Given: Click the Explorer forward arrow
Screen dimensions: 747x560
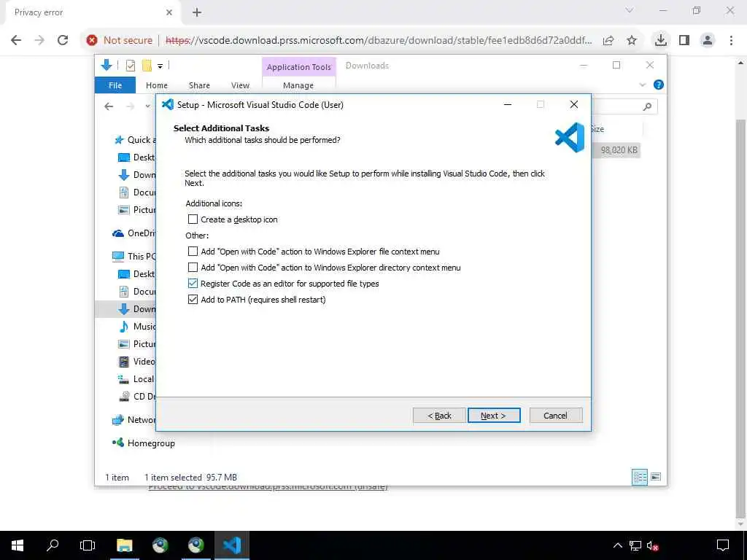Looking at the screenshot, I should 131,106.
